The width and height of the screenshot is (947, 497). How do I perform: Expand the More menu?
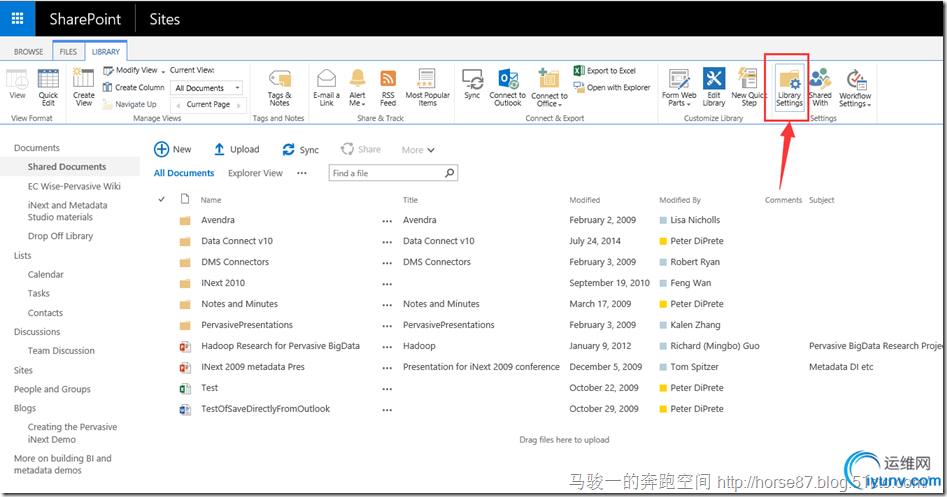tap(418, 150)
